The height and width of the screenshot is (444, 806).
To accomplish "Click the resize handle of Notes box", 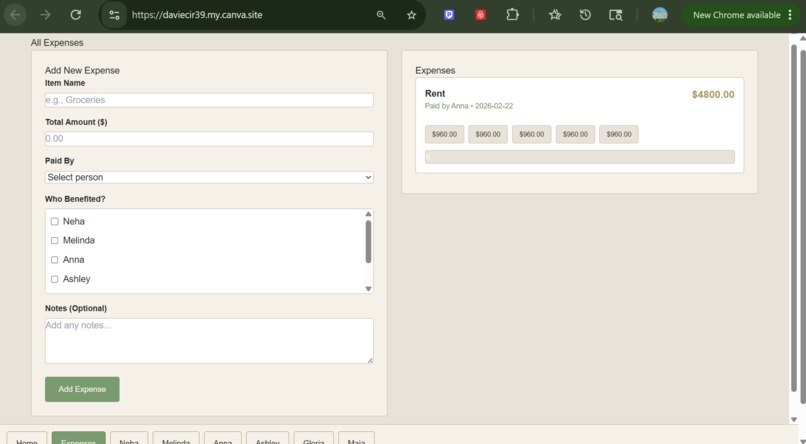I will pyautogui.click(x=370, y=360).
